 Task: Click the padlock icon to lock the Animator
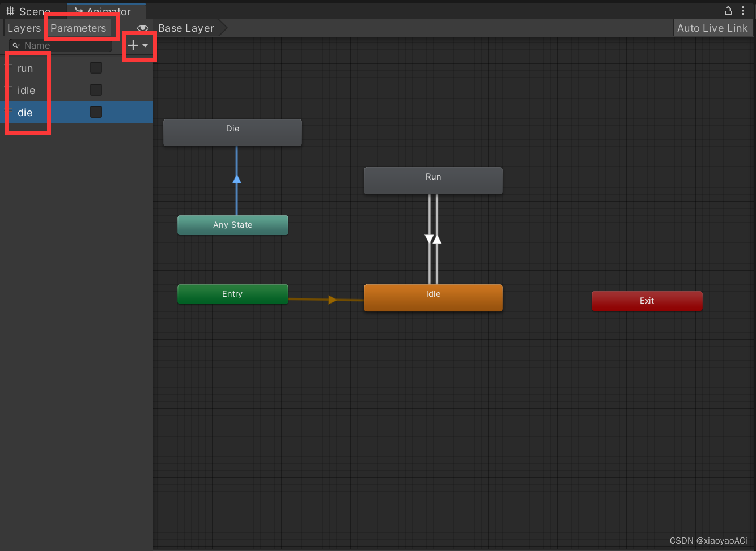click(728, 11)
